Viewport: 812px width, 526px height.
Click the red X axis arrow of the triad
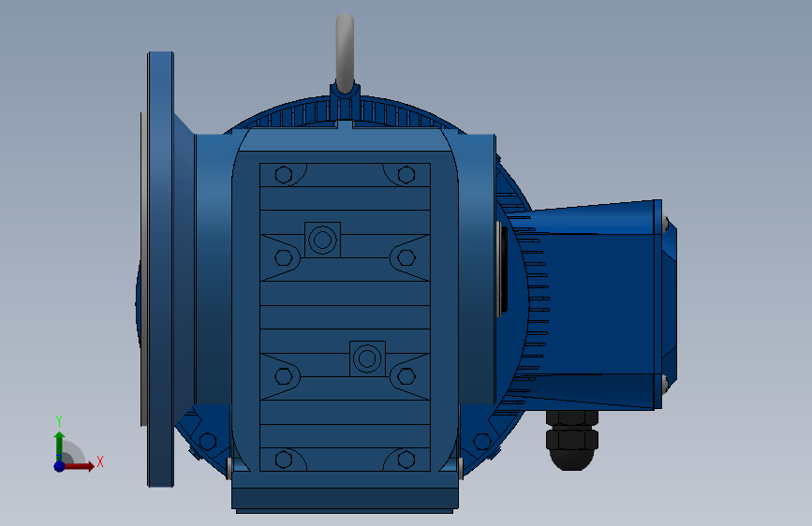click(x=79, y=466)
